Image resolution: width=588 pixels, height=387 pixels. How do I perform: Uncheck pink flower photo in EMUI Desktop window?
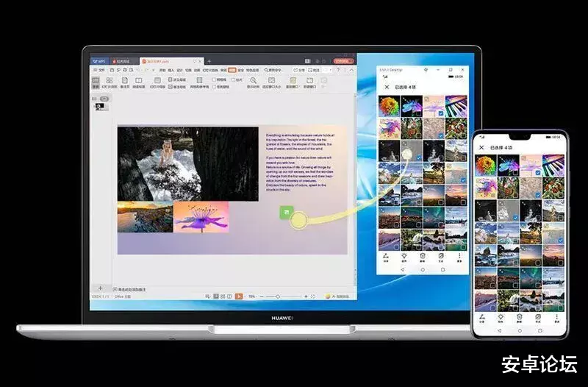click(441, 113)
